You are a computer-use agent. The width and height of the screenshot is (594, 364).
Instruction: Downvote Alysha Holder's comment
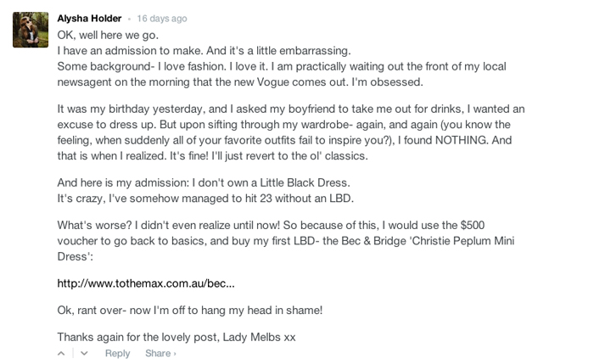tap(84, 354)
